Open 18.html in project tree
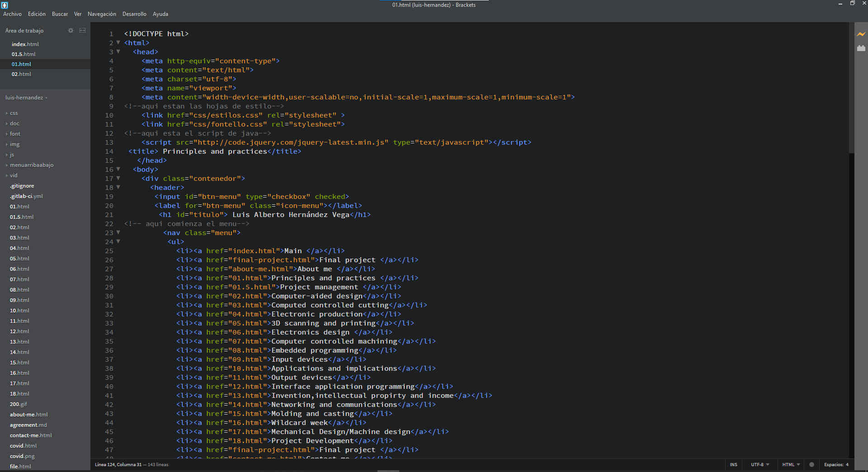 [x=19, y=394]
